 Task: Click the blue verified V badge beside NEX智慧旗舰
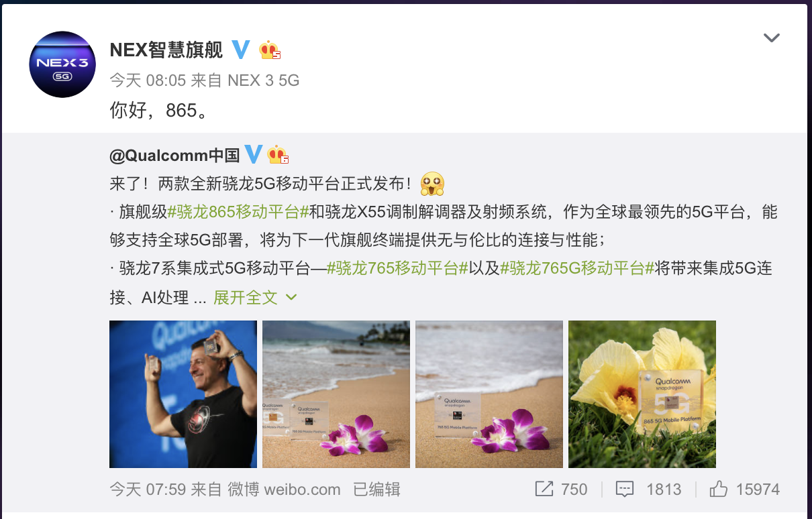pyautogui.click(x=241, y=50)
